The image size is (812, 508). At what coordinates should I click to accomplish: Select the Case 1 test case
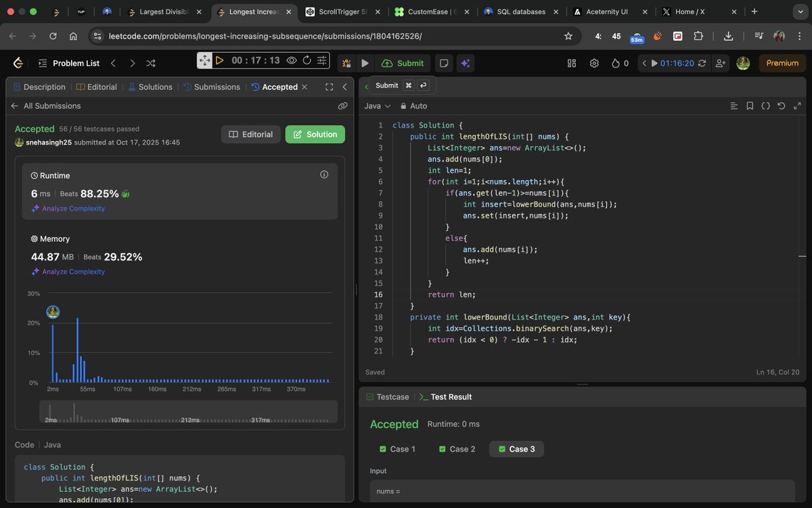pyautogui.click(x=397, y=449)
